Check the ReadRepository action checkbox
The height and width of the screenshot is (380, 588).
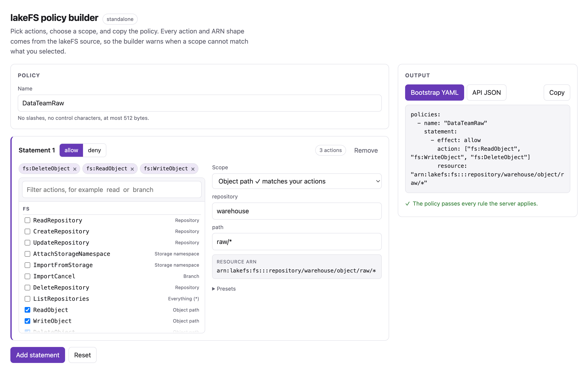[x=27, y=220]
